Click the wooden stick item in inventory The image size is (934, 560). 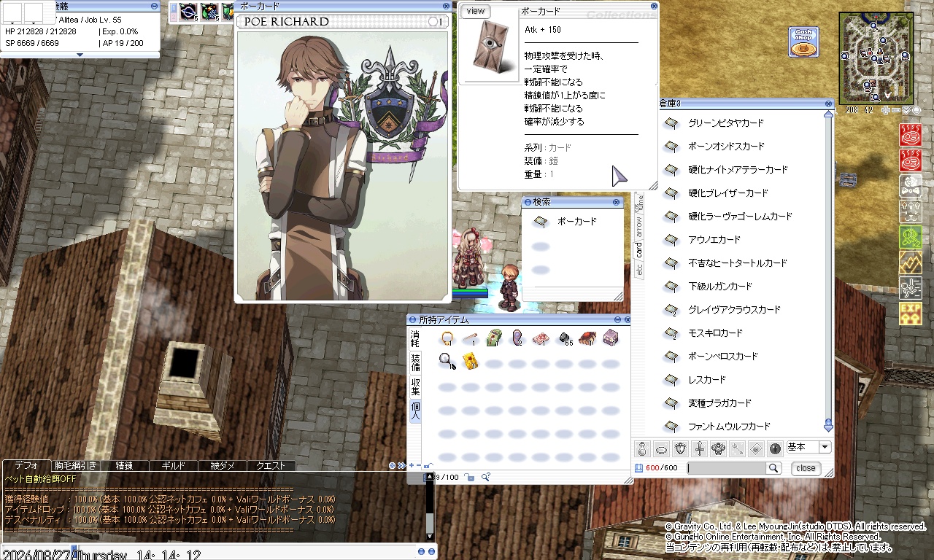(x=471, y=338)
